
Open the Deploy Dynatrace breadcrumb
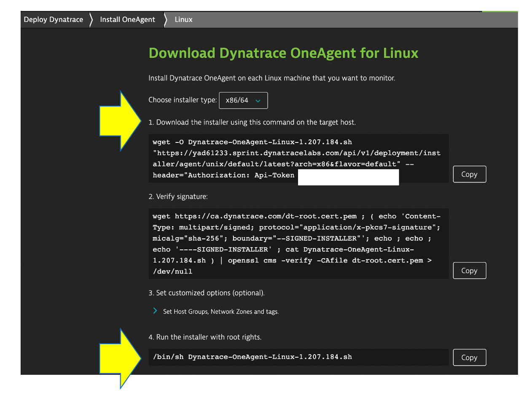tap(53, 19)
